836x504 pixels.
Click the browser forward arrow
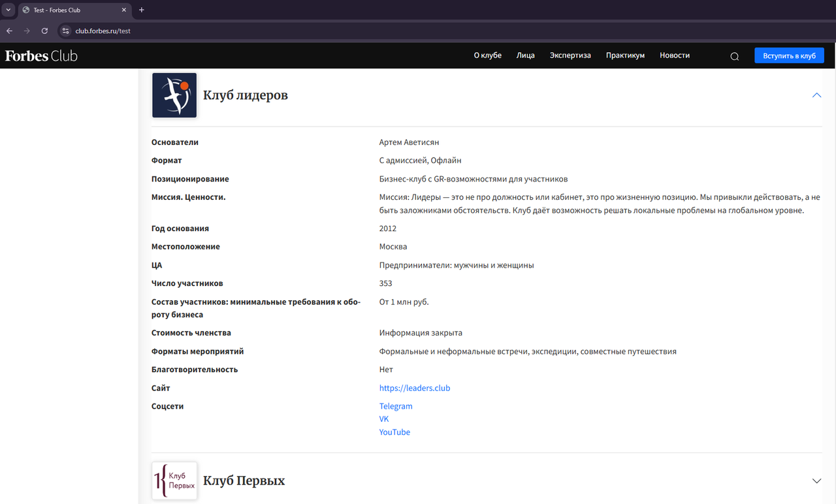click(x=27, y=31)
